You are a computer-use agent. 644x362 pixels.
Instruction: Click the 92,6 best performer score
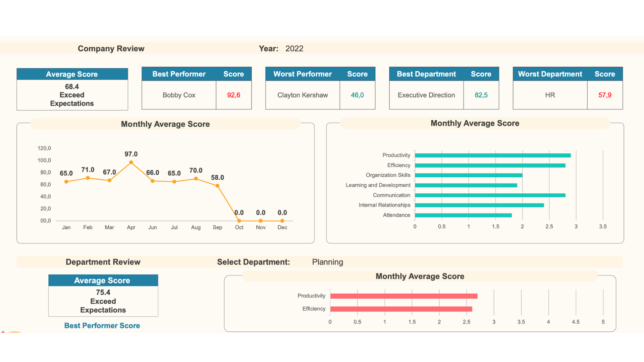pyautogui.click(x=233, y=95)
